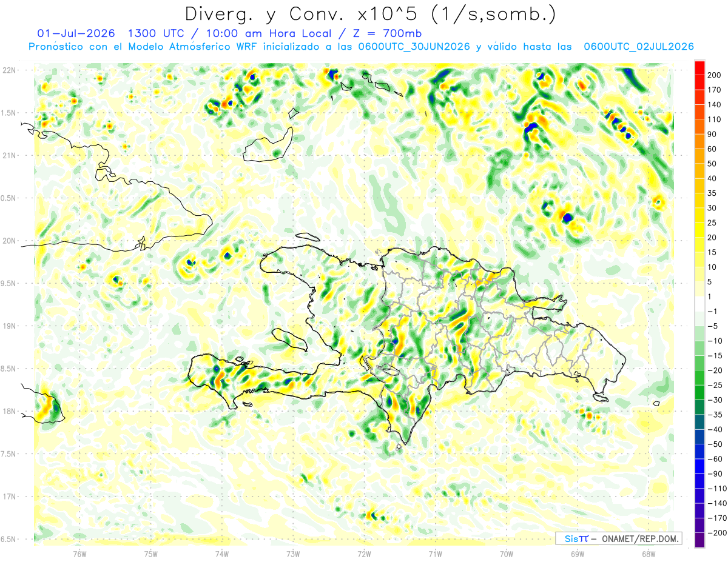This screenshot has height=562, width=728.
Task: Click the '1.5N' latitude label
Action: point(8,113)
